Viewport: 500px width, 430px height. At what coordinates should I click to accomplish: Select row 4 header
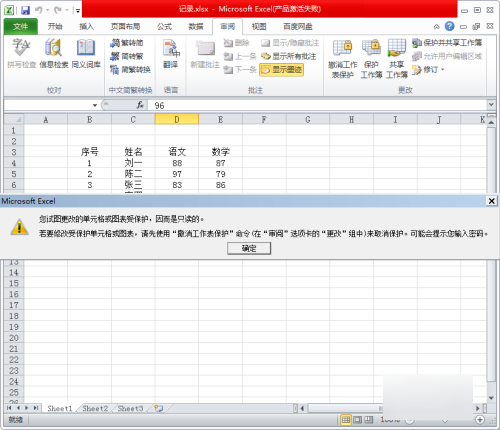tap(14, 163)
